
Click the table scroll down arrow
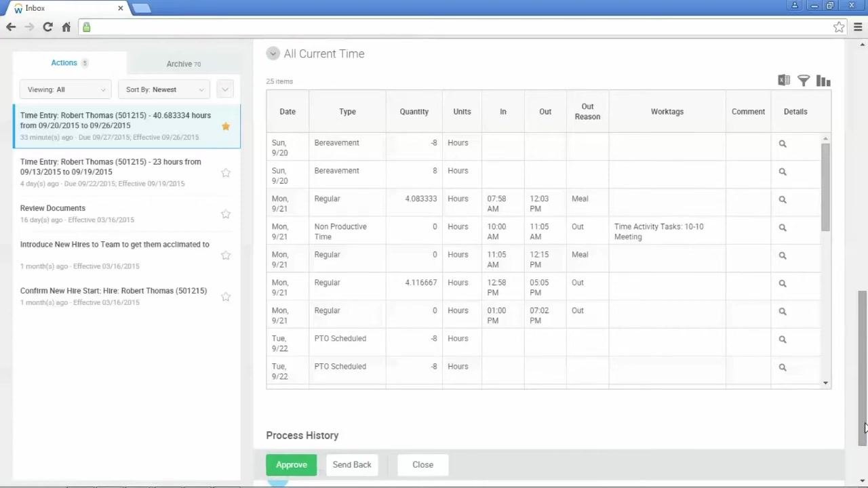coord(825,383)
